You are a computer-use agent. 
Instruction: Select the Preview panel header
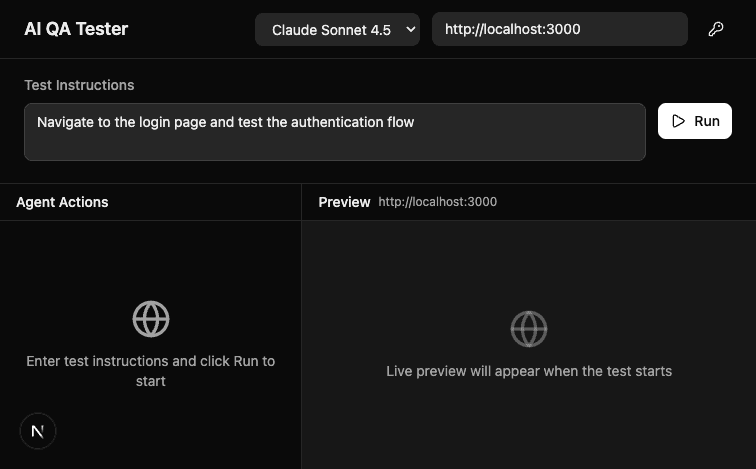(344, 202)
